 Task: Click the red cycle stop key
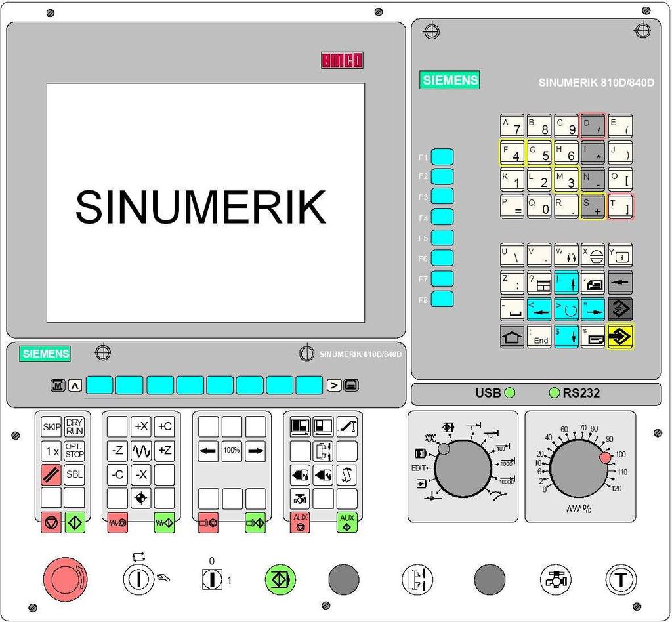pos(51,523)
